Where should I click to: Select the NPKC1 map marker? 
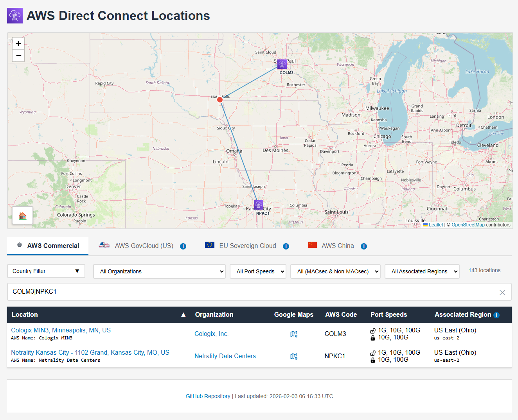click(x=259, y=205)
